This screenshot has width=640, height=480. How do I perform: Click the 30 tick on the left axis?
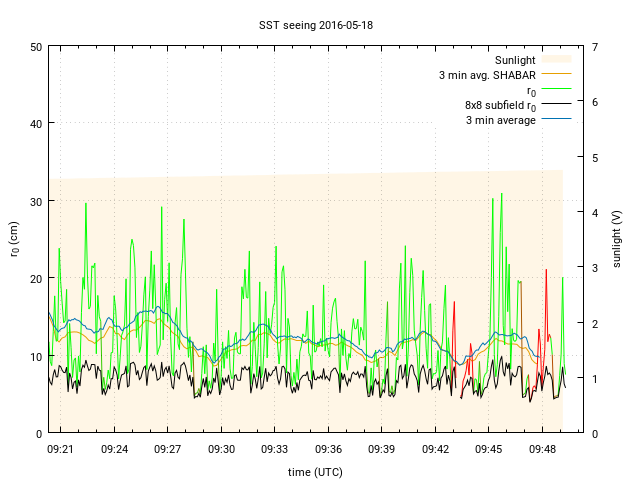[x=35, y=201]
